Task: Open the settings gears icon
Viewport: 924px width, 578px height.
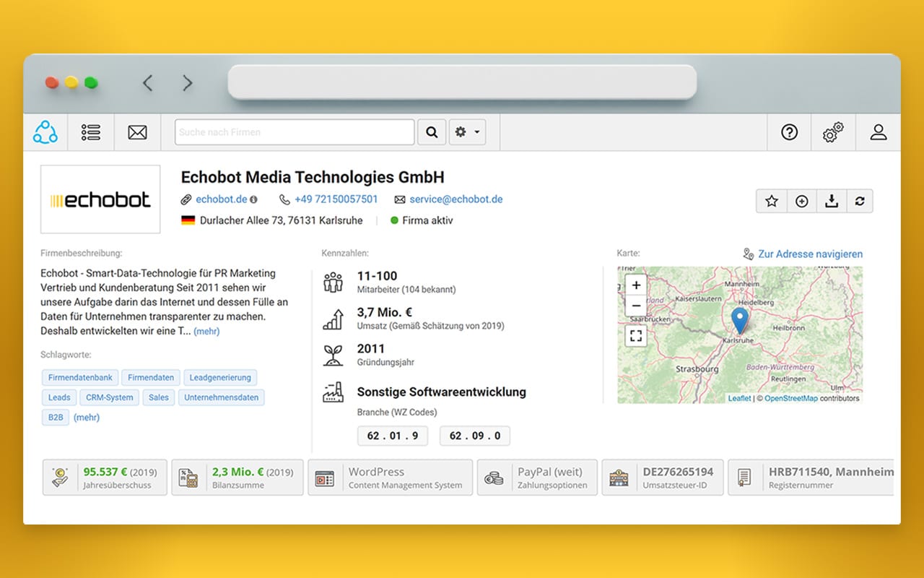Action: (833, 132)
